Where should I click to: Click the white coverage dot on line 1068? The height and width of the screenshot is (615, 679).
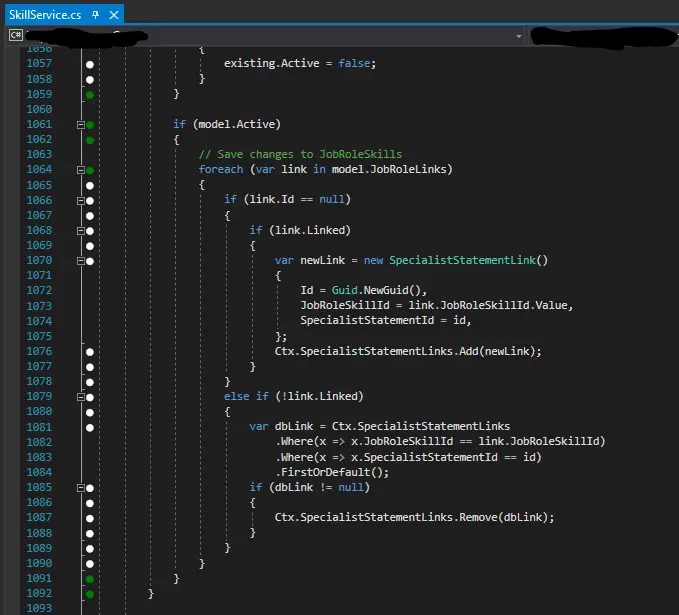[90, 231]
